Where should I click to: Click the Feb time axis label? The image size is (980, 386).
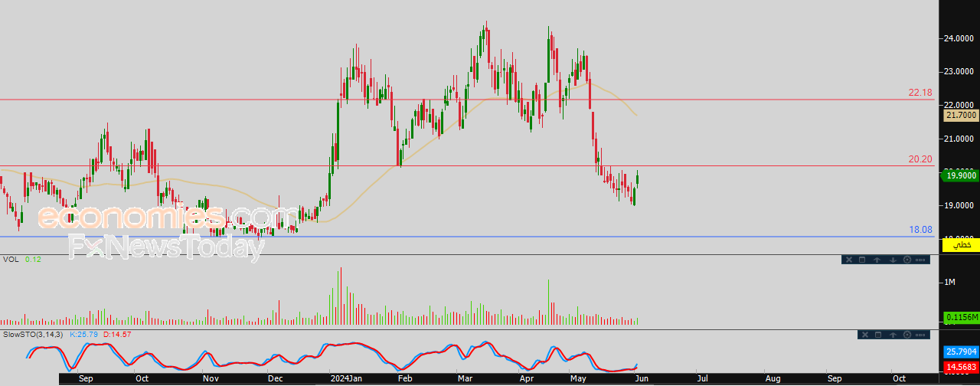click(x=406, y=378)
